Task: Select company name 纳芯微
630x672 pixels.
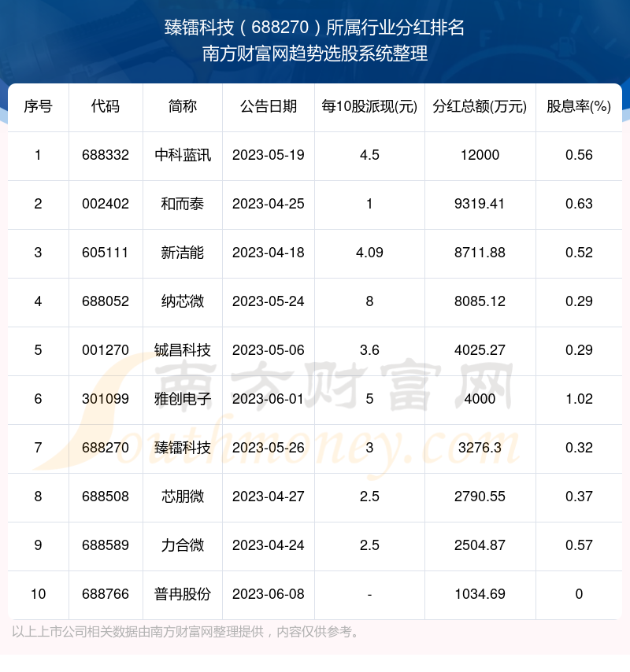Action: [x=183, y=301]
